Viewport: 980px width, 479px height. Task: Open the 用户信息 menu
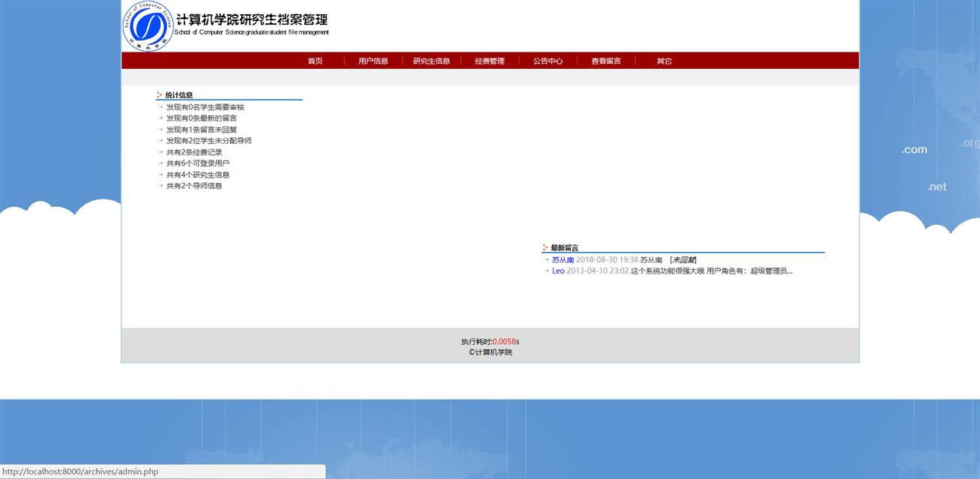coord(373,61)
